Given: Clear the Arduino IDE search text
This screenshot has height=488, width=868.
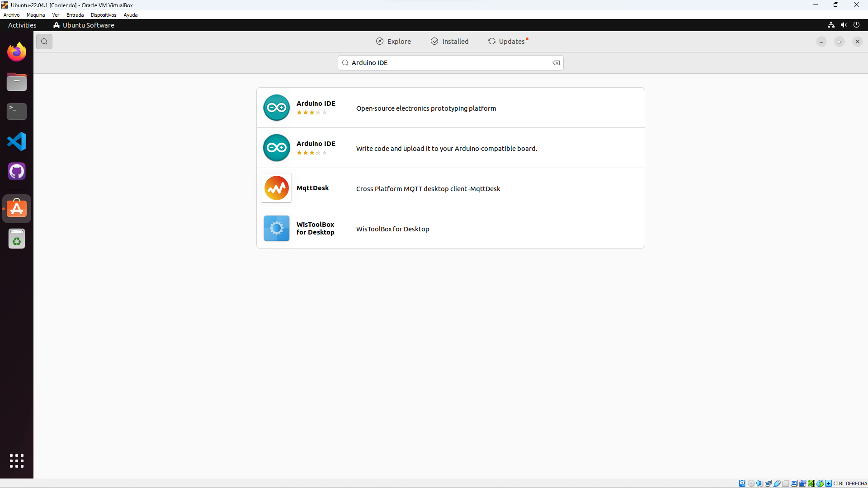Looking at the screenshot, I should 556,63.
